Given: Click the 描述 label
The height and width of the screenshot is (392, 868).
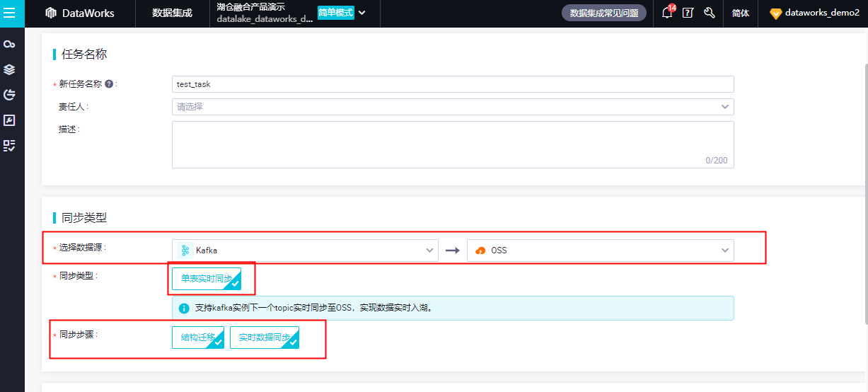Looking at the screenshot, I should click(69, 129).
